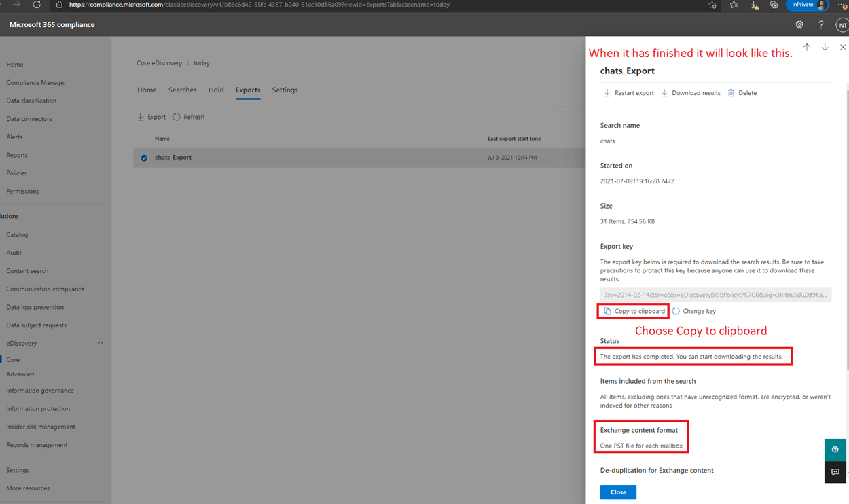Click Microsoft 365 compliance header title

tap(52, 24)
